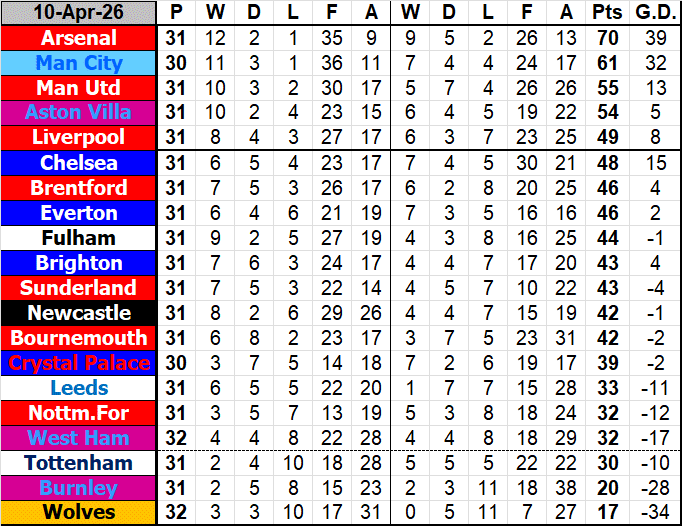Select the Sunderland team name
The height and width of the screenshot is (526, 682).
tap(79, 288)
